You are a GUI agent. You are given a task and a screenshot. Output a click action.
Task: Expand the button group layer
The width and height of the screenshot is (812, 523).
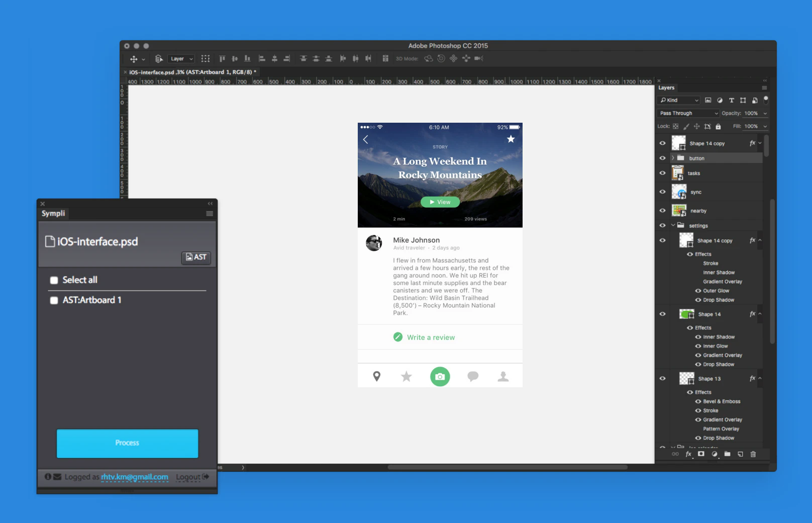click(673, 158)
